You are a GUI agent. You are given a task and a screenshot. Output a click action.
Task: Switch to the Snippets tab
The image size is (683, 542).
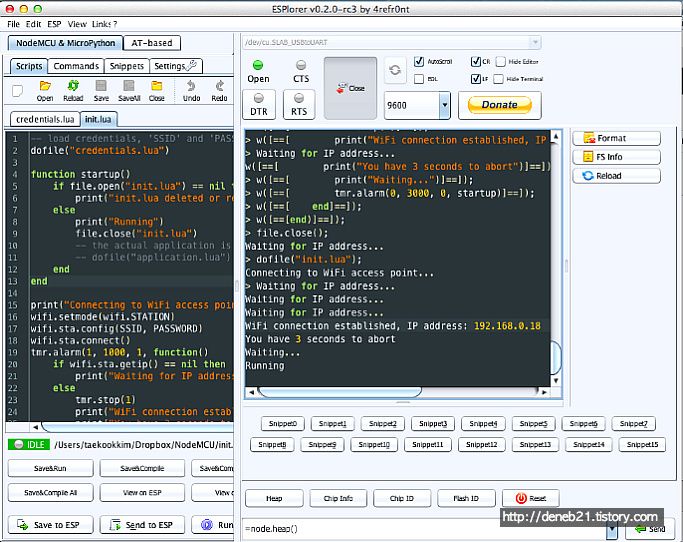point(127,66)
